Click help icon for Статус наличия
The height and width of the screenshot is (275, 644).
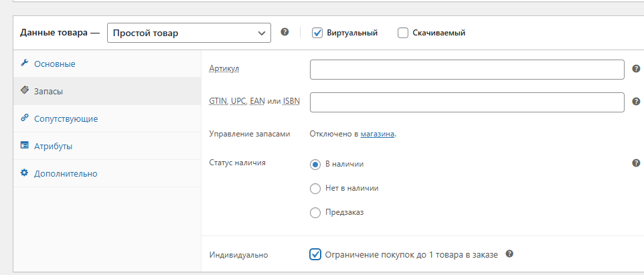click(x=637, y=163)
